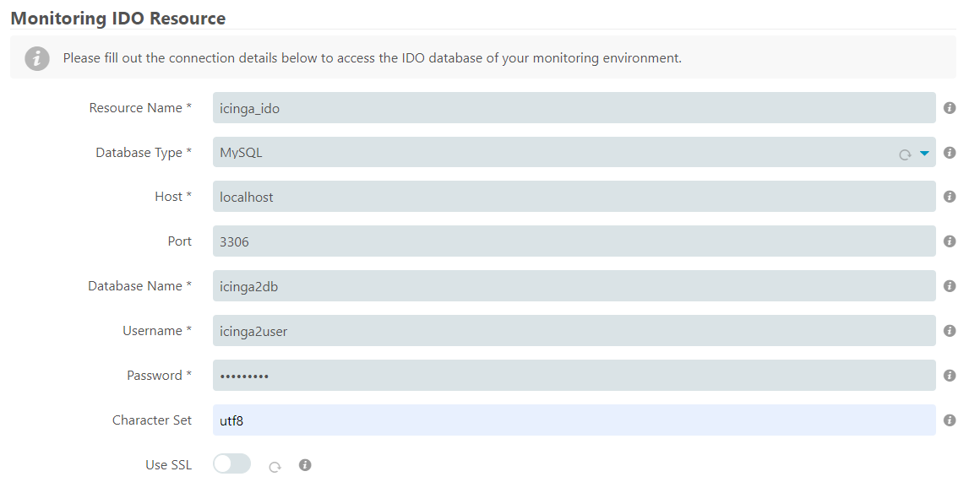This screenshot has height=493, width=980.
Task: Click into the Host field localhost
Action: [x=574, y=197]
